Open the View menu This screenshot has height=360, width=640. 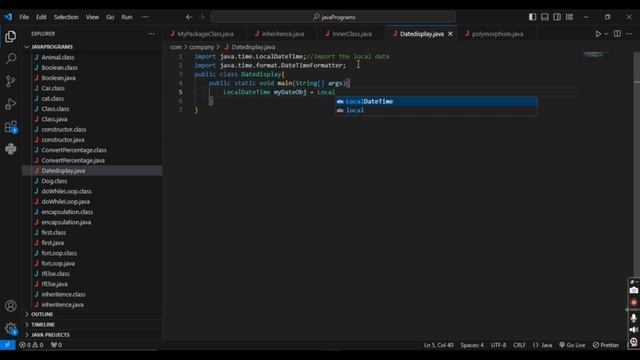point(92,17)
